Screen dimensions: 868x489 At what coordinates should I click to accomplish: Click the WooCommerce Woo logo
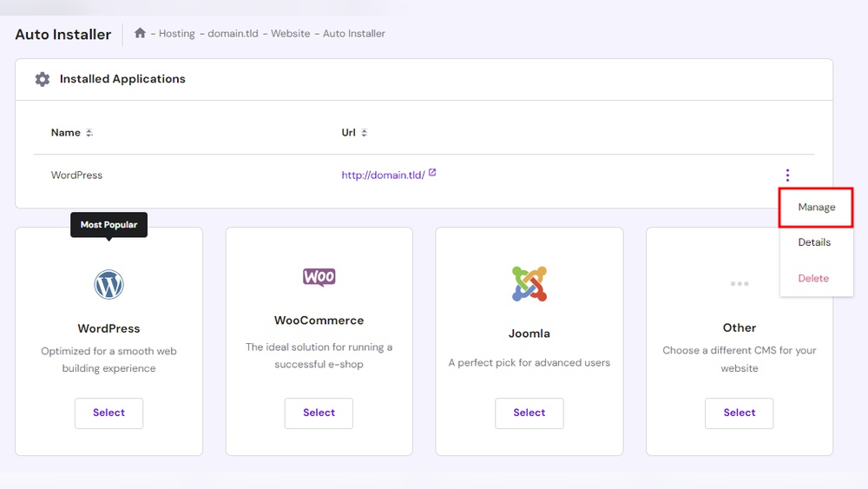click(319, 277)
